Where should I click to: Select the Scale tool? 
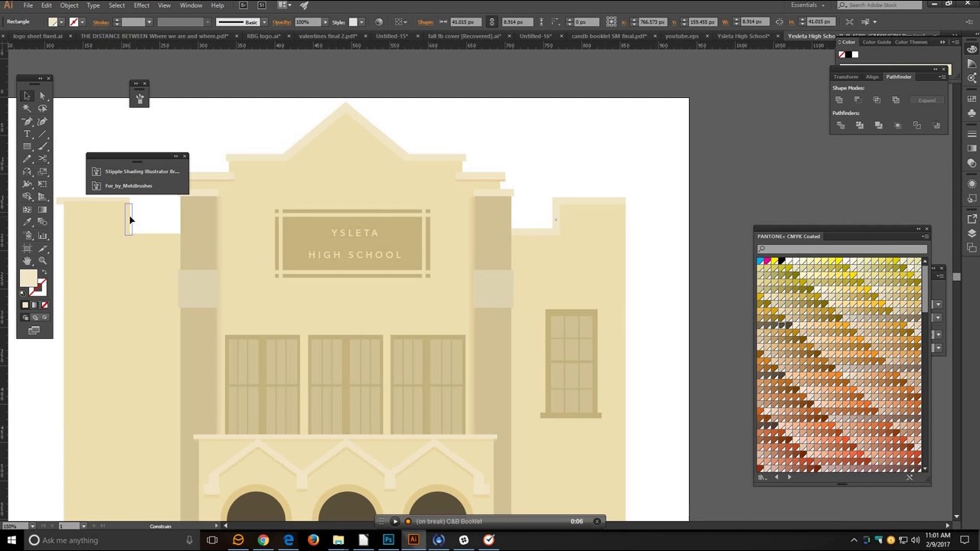point(43,171)
